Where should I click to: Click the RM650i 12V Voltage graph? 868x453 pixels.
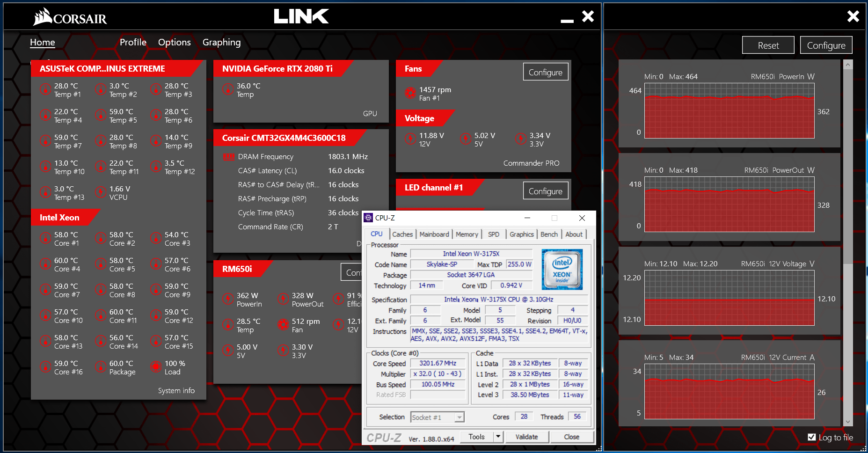coord(729,298)
